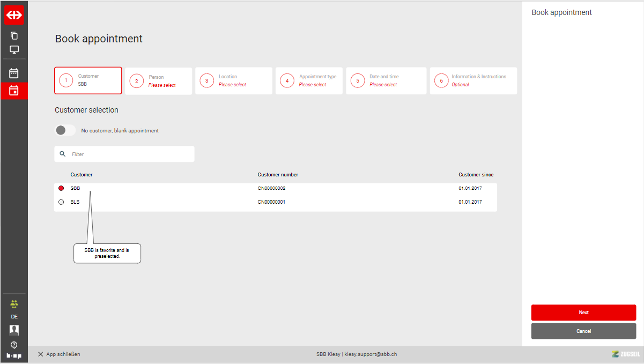Click into the customer Filter text field
Screen dimensions: 644x364
(x=129, y=154)
